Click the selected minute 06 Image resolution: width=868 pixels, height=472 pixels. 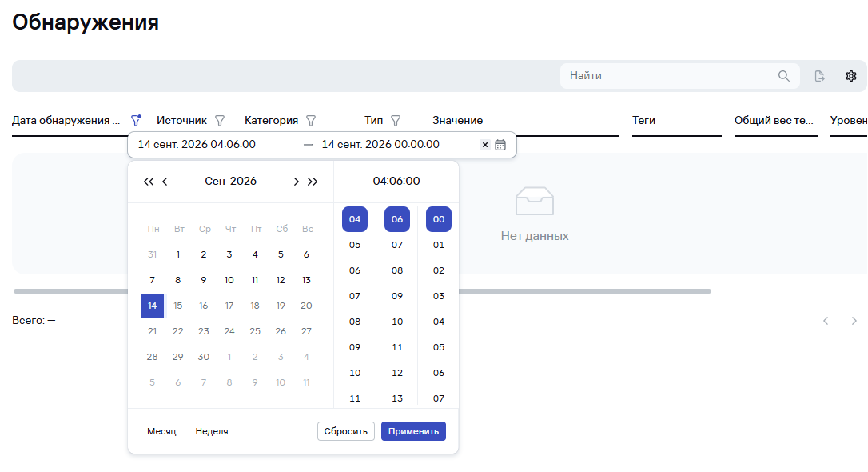pyautogui.click(x=397, y=219)
